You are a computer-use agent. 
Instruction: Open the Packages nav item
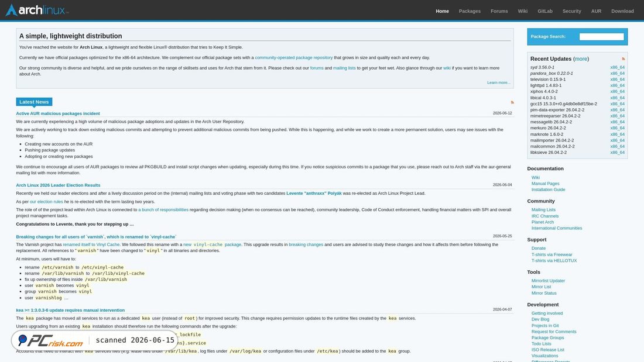point(470,11)
